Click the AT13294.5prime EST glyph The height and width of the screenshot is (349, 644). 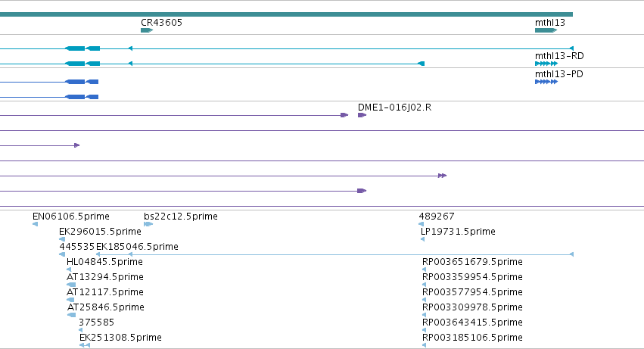click(x=71, y=285)
